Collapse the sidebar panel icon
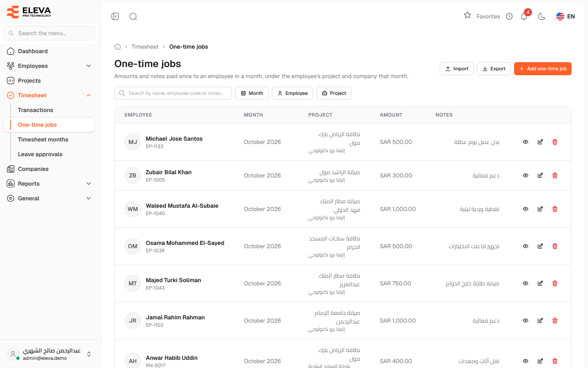Image resolution: width=588 pixels, height=368 pixels. pyautogui.click(x=115, y=16)
